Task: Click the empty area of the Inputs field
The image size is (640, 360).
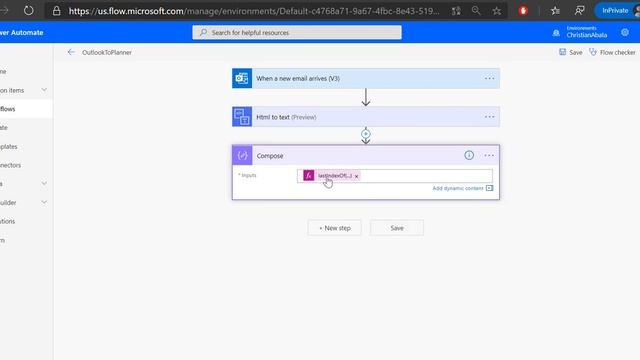Action: [x=427, y=176]
